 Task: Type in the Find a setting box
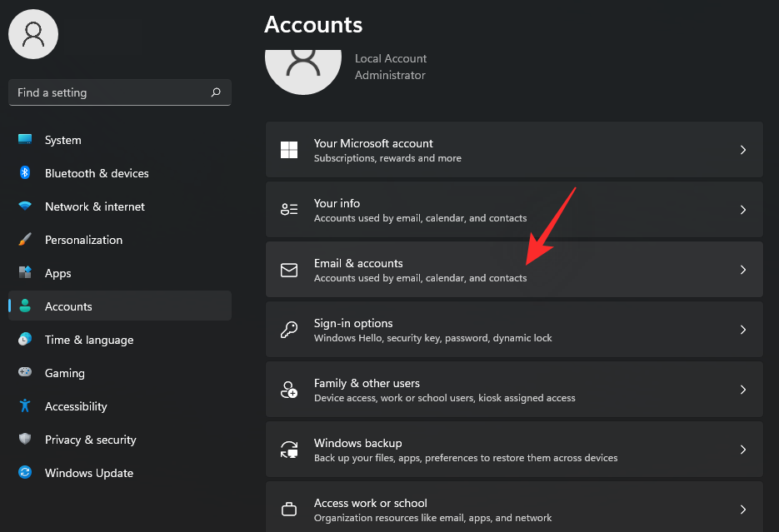click(108, 92)
